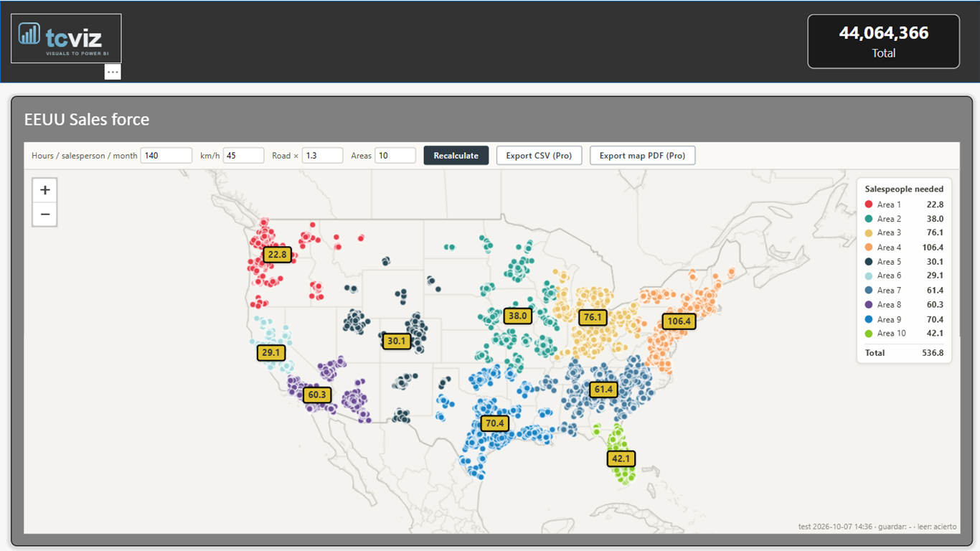Select the teal Area 2 legend swatch
Screen dimensions: 980x551
pos(869,219)
